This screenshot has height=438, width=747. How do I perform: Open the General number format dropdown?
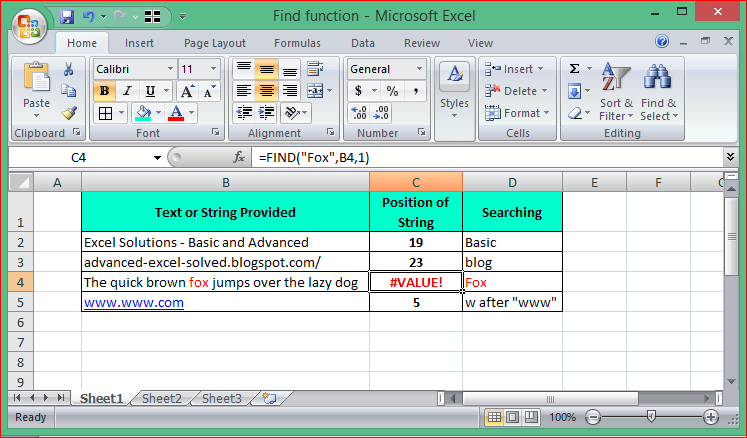[419, 69]
